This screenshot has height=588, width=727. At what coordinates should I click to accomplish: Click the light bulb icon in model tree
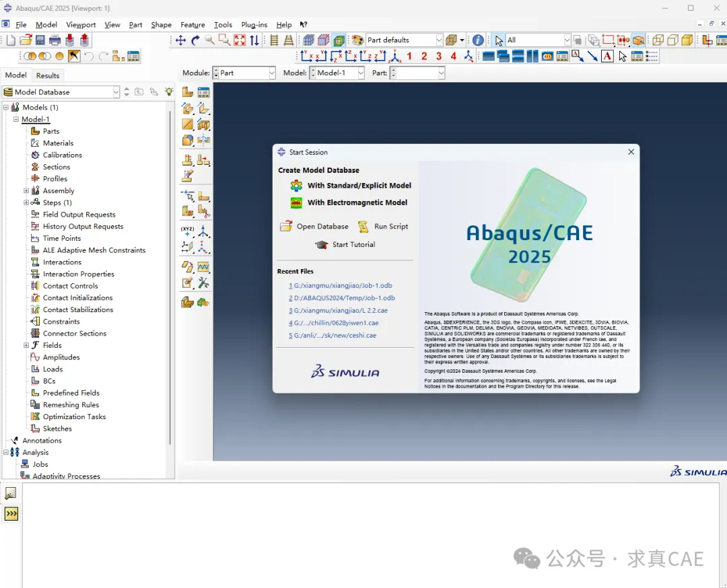tap(169, 91)
